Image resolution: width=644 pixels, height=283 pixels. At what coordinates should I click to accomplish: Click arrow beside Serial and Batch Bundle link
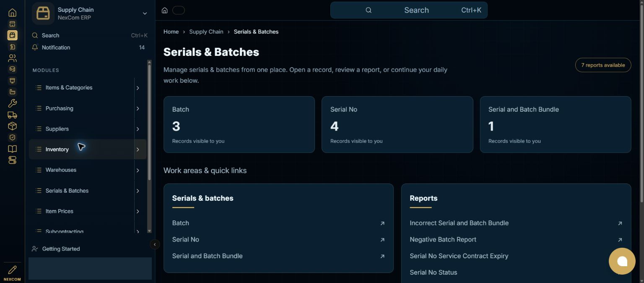[382, 256]
